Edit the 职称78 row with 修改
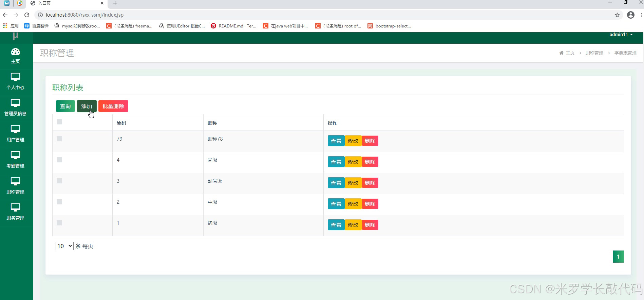This screenshot has width=644, height=300. (353, 141)
